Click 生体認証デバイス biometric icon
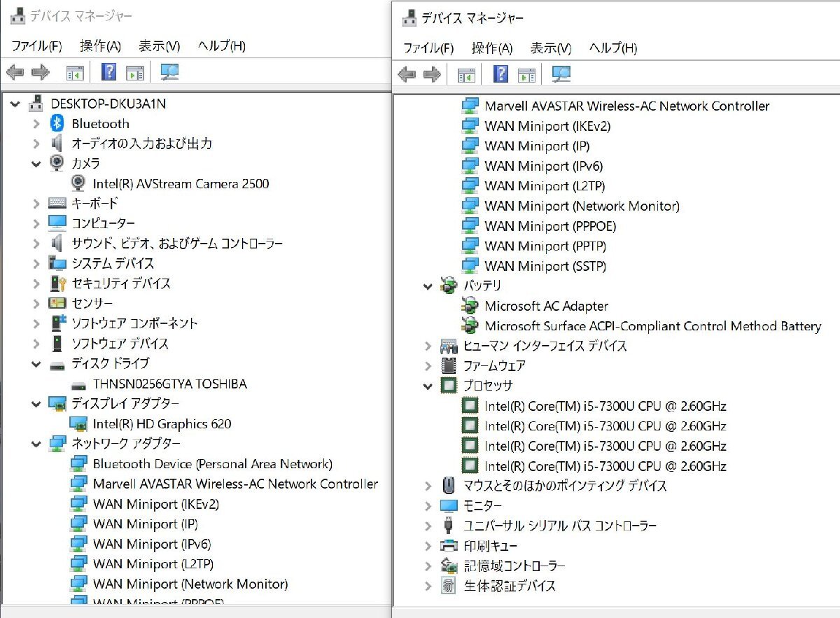The height and width of the screenshot is (618, 840). 449,586
